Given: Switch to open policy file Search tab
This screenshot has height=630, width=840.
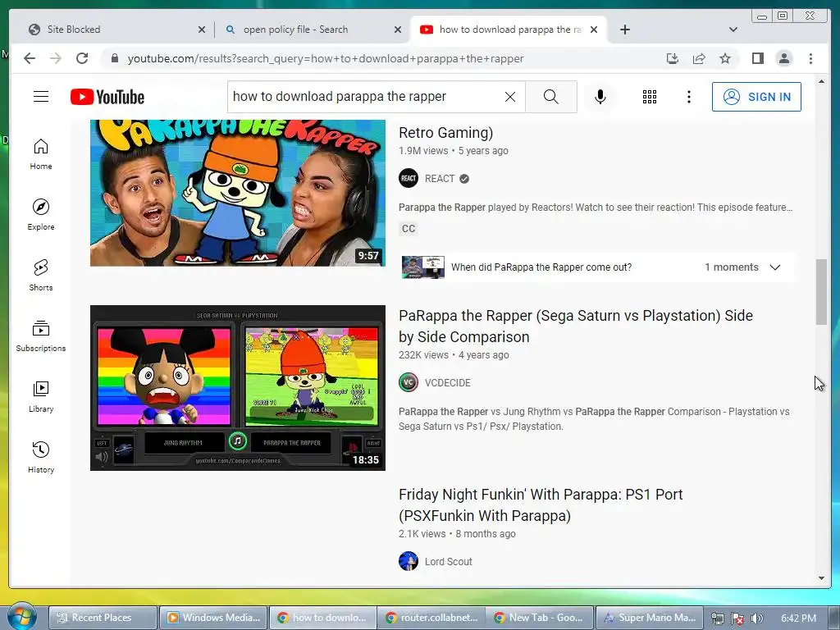Looking at the screenshot, I should click(x=313, y=30).
